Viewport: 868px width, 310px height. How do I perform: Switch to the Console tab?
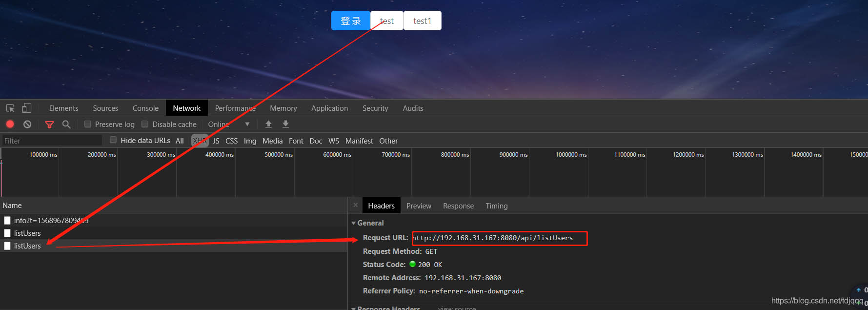pyautogui.click(x=145, y=108)
